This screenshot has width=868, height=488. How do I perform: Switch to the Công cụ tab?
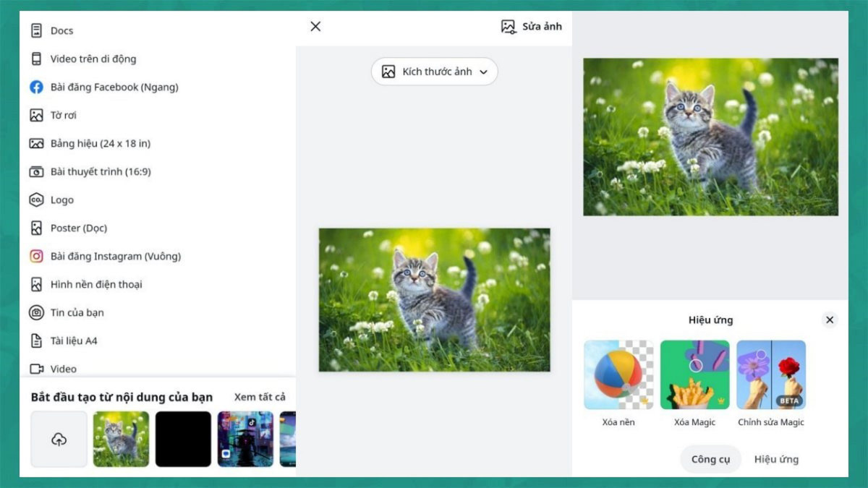[710, 459]
